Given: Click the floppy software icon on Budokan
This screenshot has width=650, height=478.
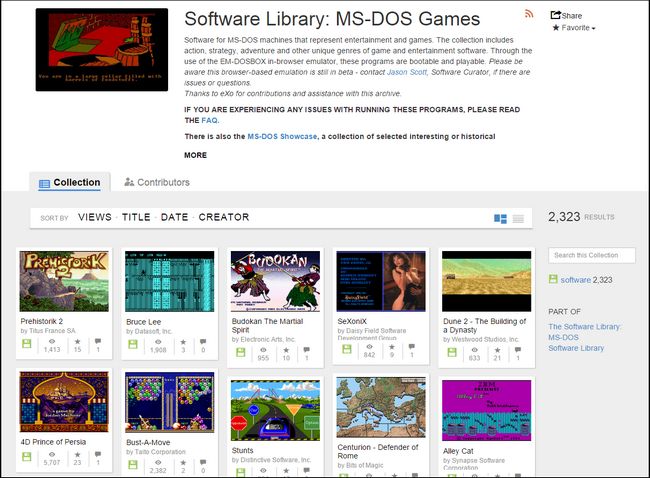Looking at the screenshot, I should point(240,352).
